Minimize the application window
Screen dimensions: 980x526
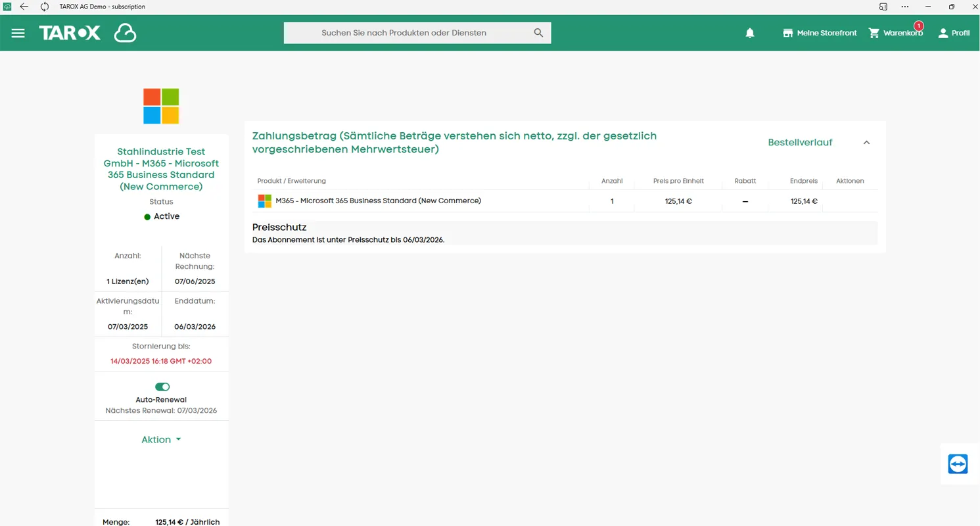click(928, 7)
